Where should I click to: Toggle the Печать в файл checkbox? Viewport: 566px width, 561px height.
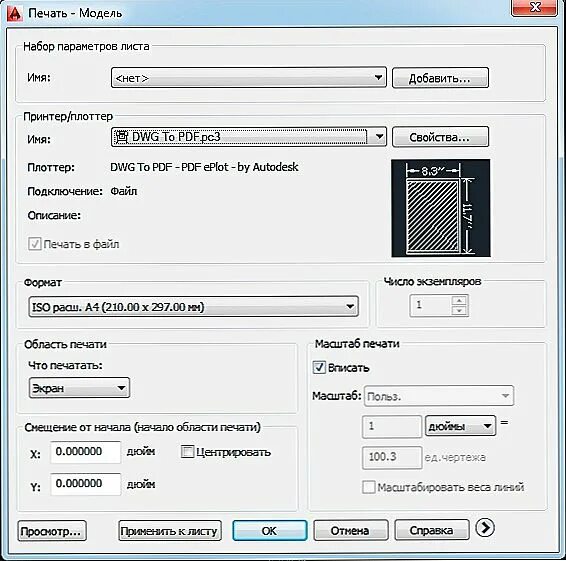(35, 244)
